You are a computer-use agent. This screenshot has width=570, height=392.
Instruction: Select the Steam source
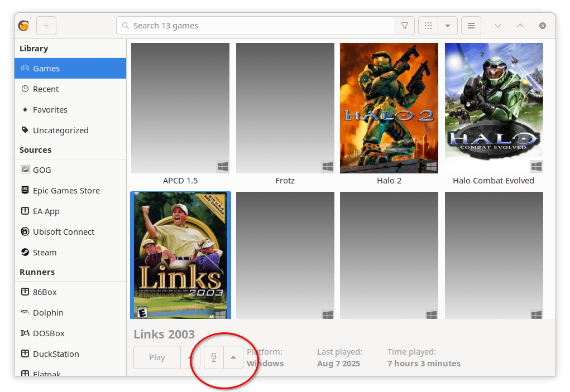click(70, 253)
